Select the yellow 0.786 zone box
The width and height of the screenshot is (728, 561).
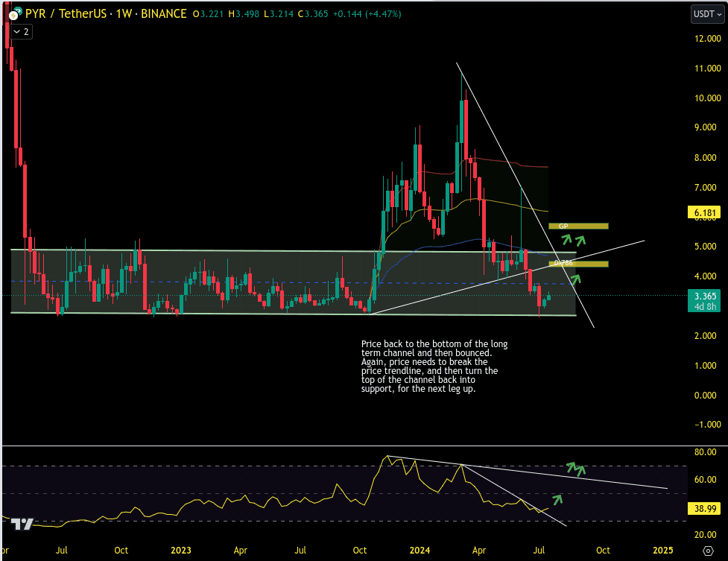tap(578, 264)
